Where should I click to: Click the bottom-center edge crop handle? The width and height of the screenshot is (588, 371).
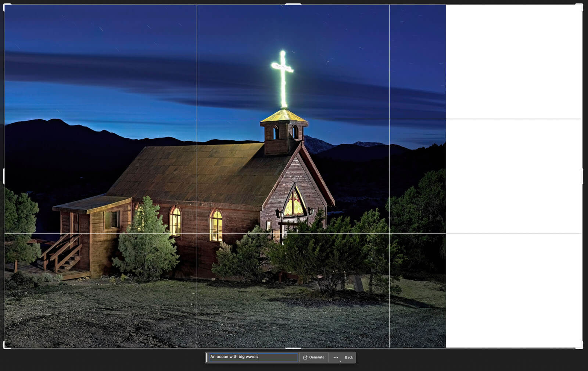click(x=293, y=348)
